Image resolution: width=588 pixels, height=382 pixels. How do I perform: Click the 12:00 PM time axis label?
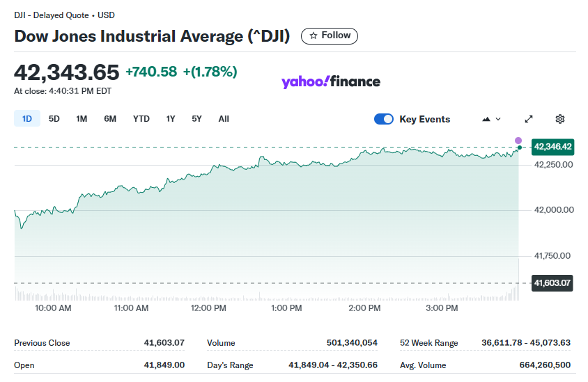[x=209, y=308]
